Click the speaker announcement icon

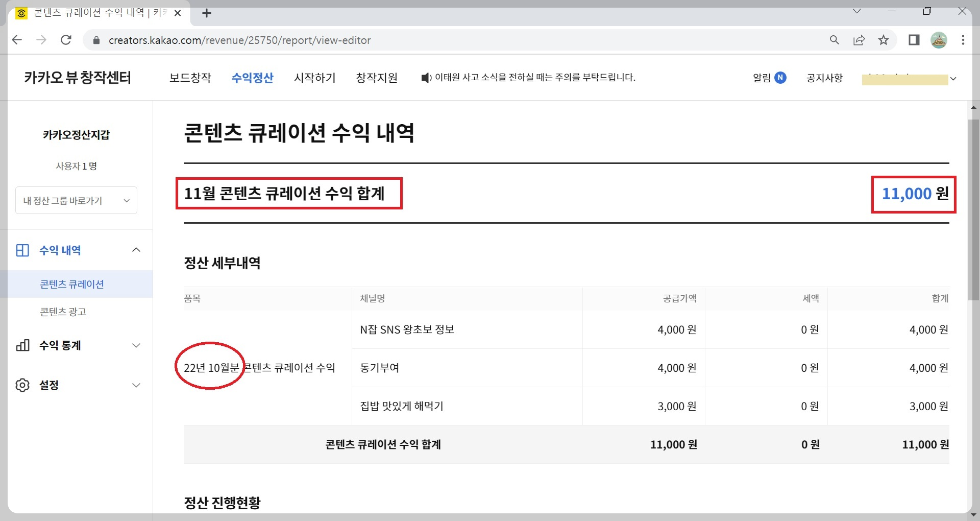pyautogui.click(x=426, y=78)
